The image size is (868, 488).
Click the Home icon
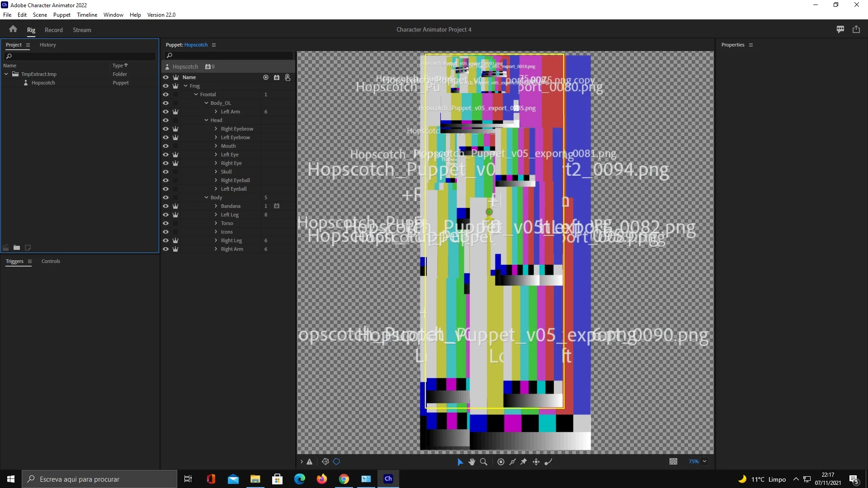(13, 29)
